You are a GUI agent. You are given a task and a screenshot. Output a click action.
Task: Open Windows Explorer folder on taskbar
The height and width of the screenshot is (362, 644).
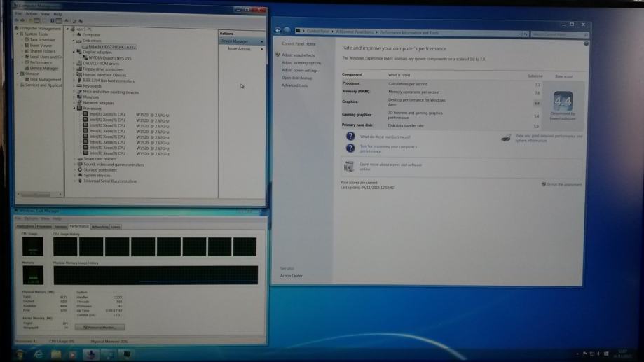[56, 354]
